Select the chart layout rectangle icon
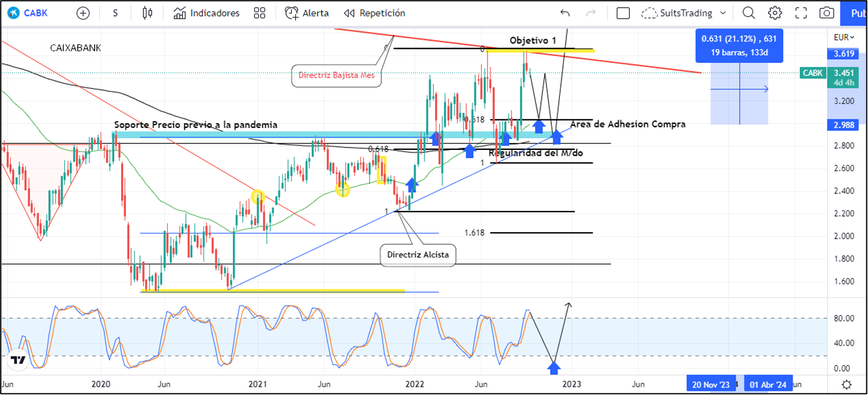Image resolution: width=868 pixels, height=395 pixels. coord(623,13)
